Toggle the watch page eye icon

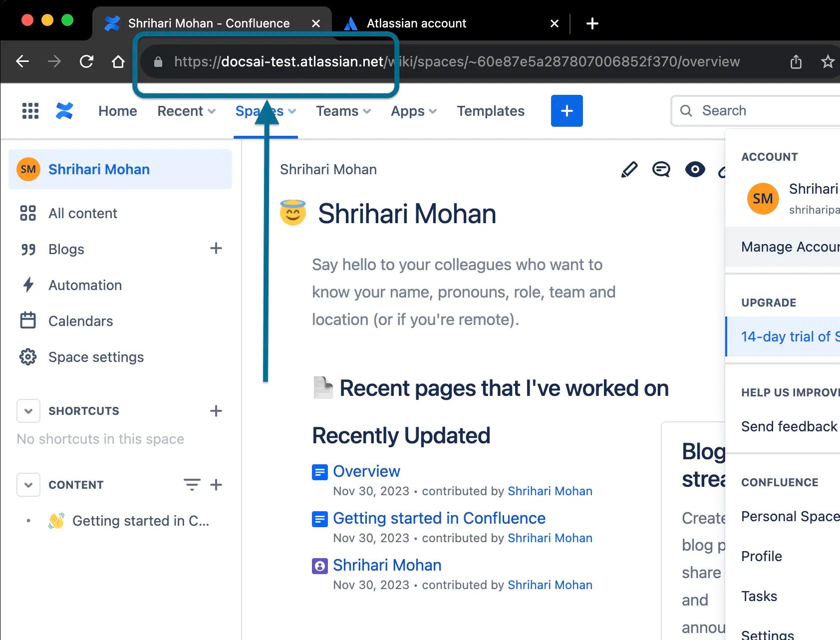tap(695, 170)
